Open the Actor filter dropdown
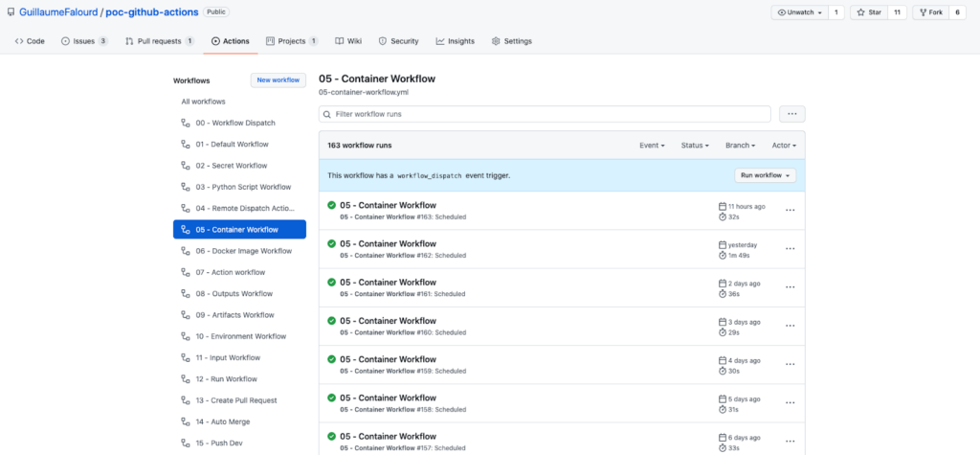The image size is (980, 455). tap(784, 146)
